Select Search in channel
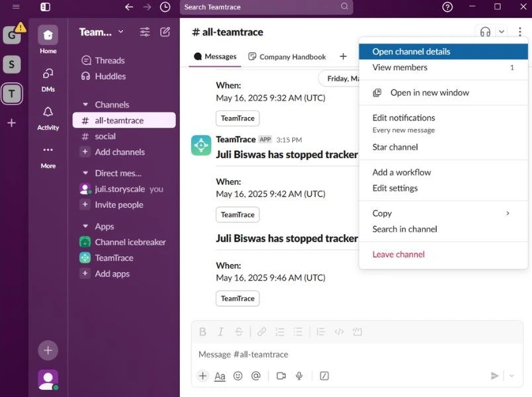 pyautogui.click(x=443, y=229)
